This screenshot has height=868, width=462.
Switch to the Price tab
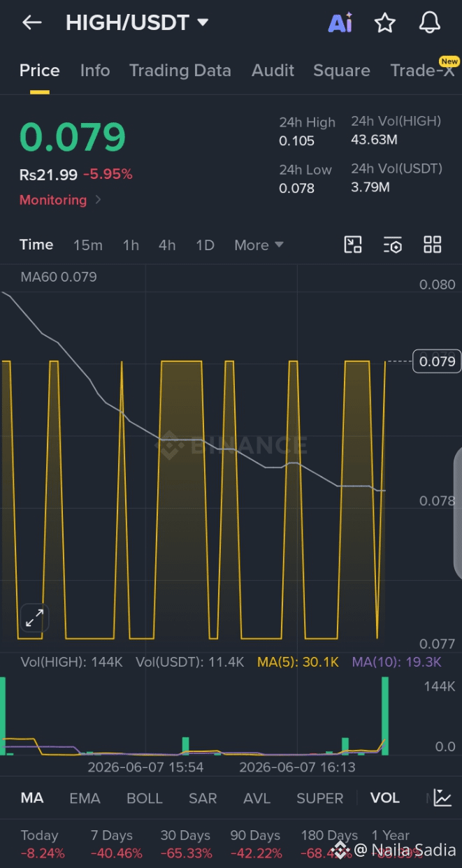tap(39, 71)
